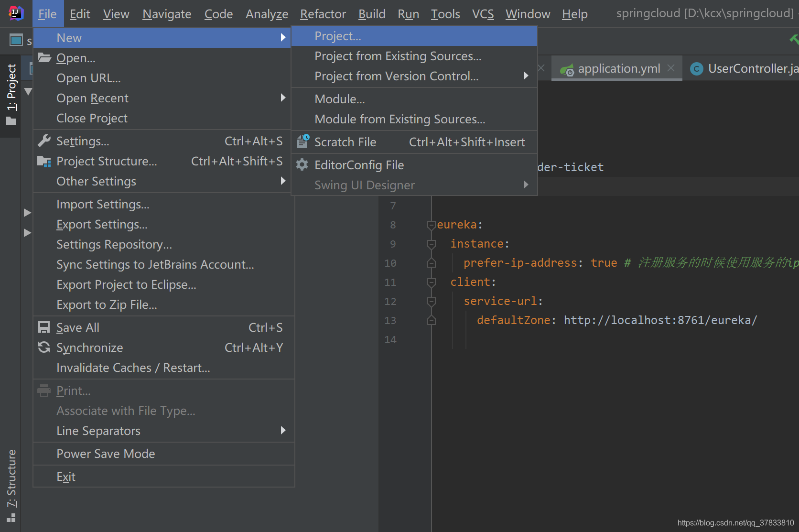Click line number 10 in gutter

(x=390, y=263)
